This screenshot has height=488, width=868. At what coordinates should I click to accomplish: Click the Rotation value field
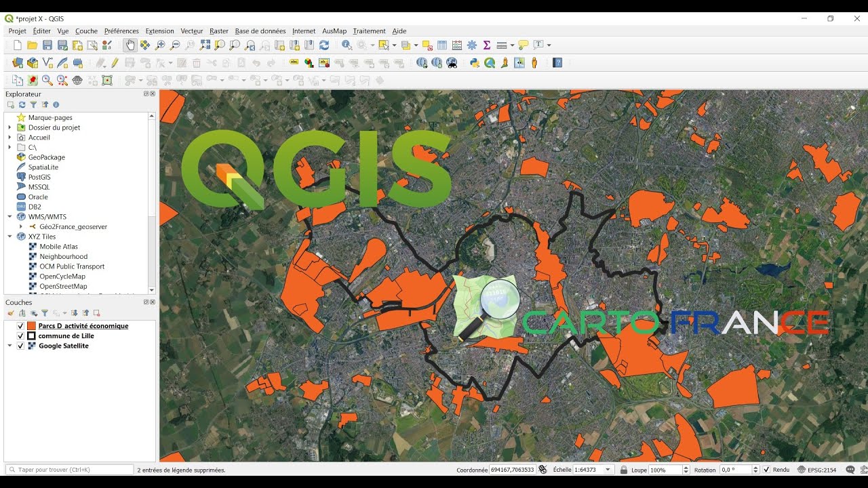pyautogui.click(x=735, y=470)
